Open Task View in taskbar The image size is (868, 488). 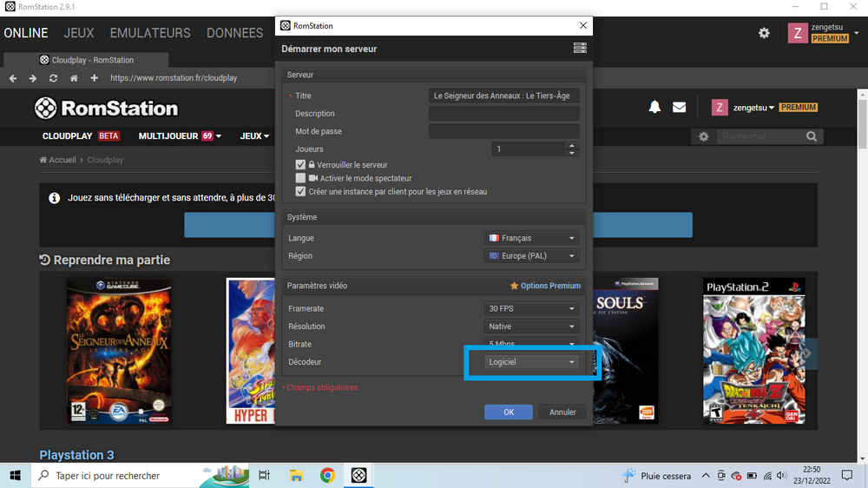[x=265, y=475]
